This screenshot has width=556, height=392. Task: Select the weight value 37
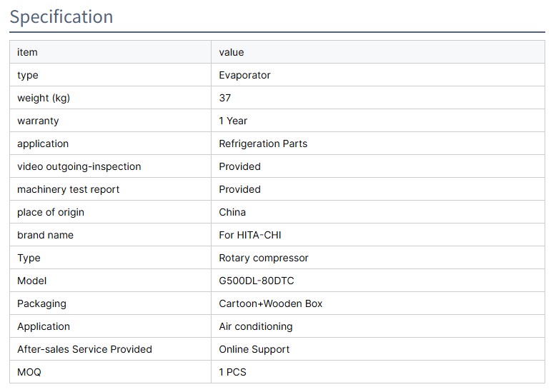point(225,98)
